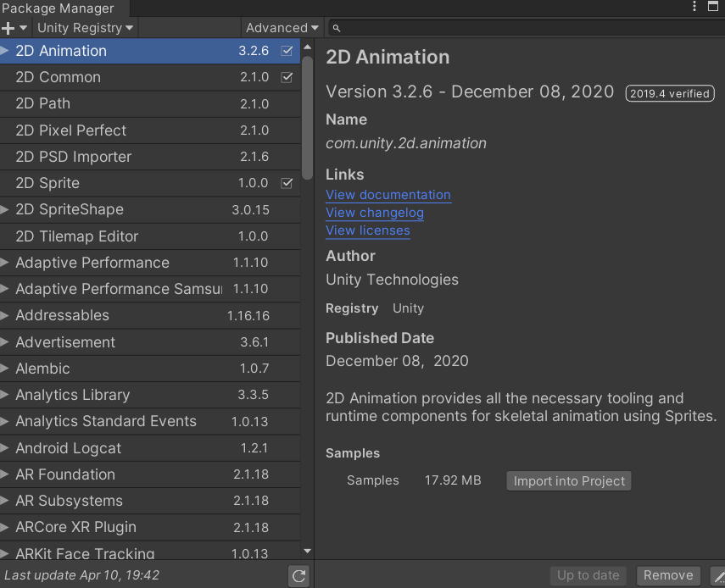Click the search magnifier icon
The height and width of the screenshot is (588, 725).
tap(337, 28)
